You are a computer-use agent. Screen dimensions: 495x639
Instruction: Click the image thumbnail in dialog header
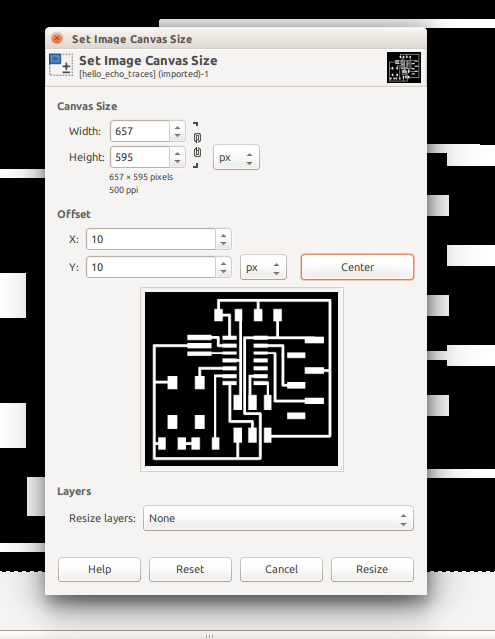[404, 67]
